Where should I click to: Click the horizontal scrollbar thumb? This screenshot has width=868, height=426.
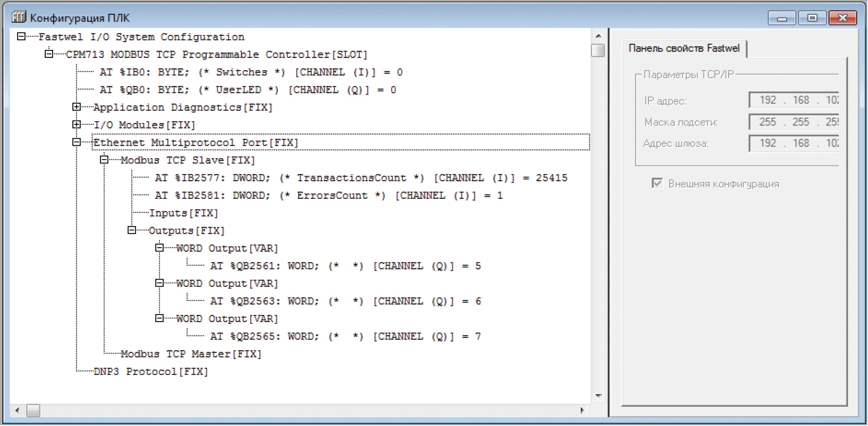pos(33,411)
